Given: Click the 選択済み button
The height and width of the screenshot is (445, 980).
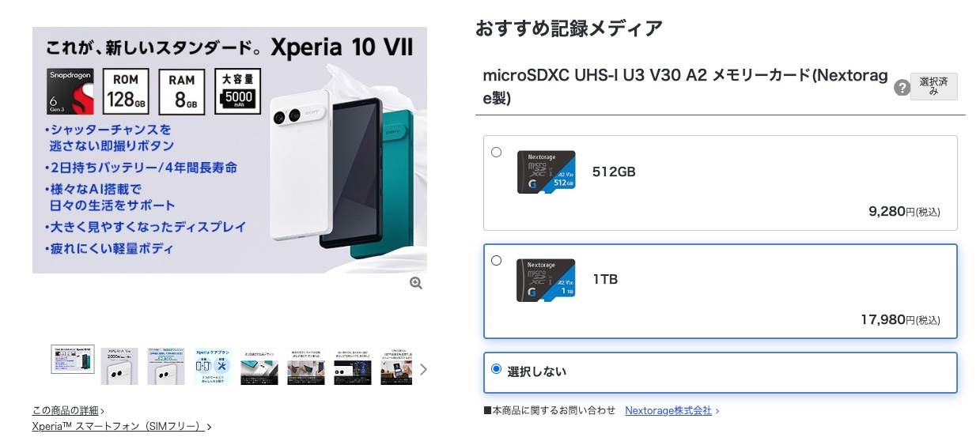Looking at the screenshot, I should pyautogui.click(x=934, y=87).
